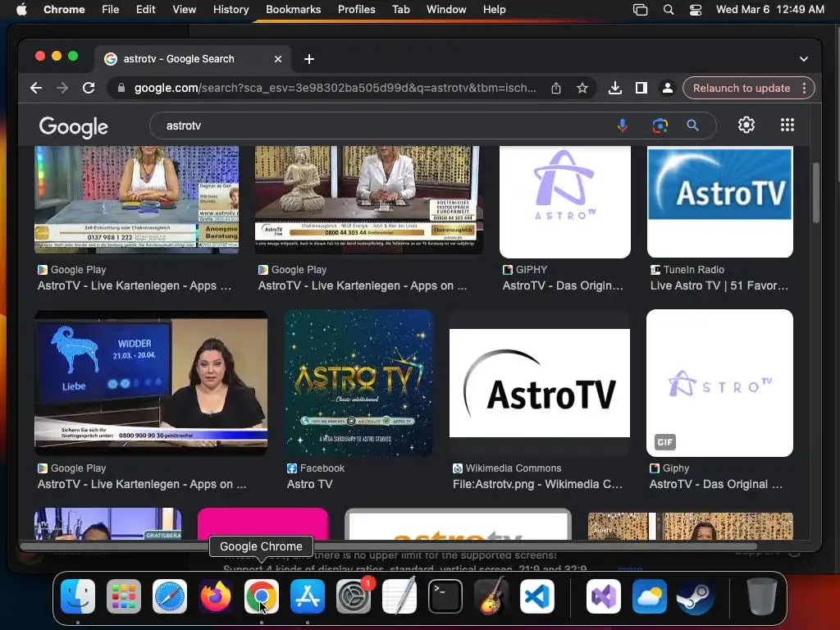Open the Profiles menu
Viewport: 840px width, 630px height.
tap(356, 9)
